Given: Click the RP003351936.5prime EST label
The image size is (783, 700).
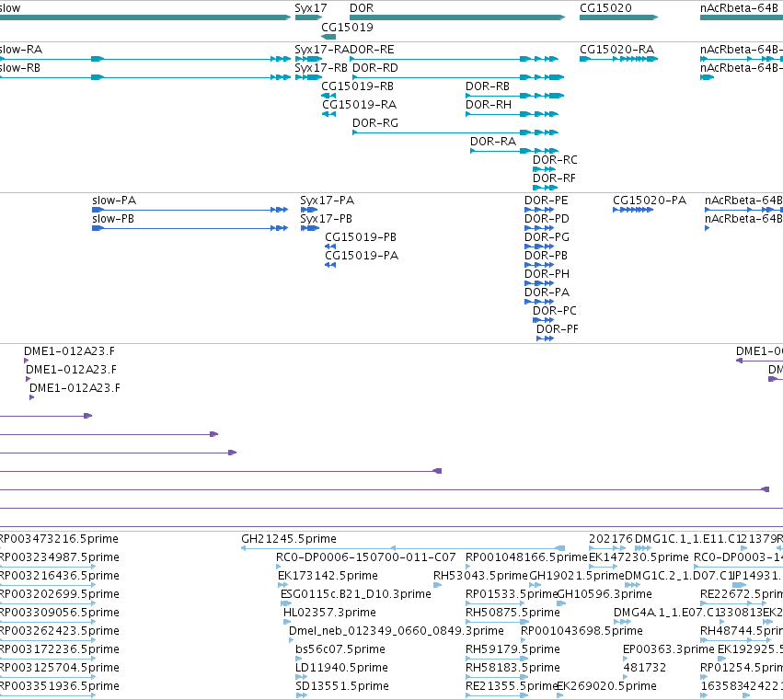Looking at the screenshot, I should (x=60, y=686).
